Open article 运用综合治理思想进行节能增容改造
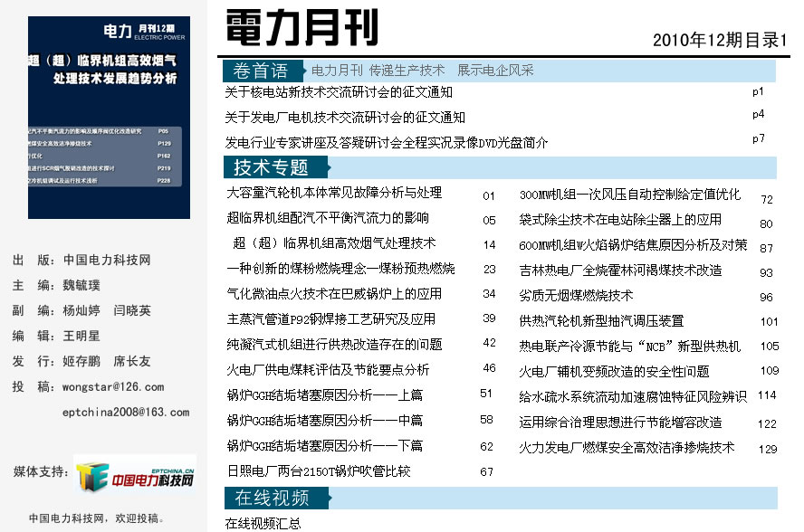Image resolution: width=804 pixels, height=532 pixels. [x=620, y=423]
